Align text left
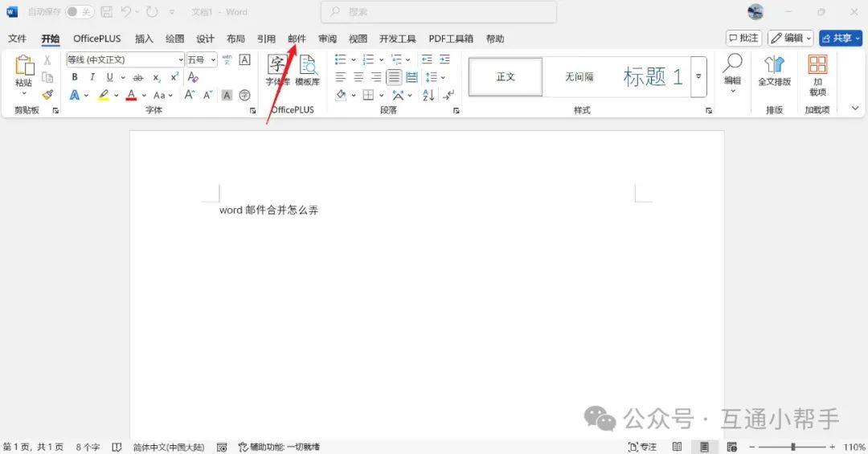 click(x=341, y=77)
